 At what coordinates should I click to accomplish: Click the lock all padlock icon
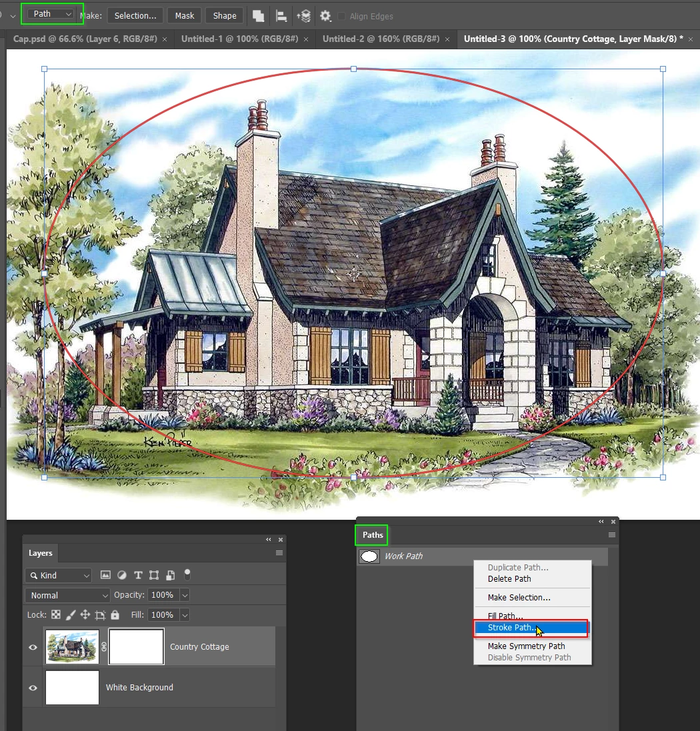(115, 614)
